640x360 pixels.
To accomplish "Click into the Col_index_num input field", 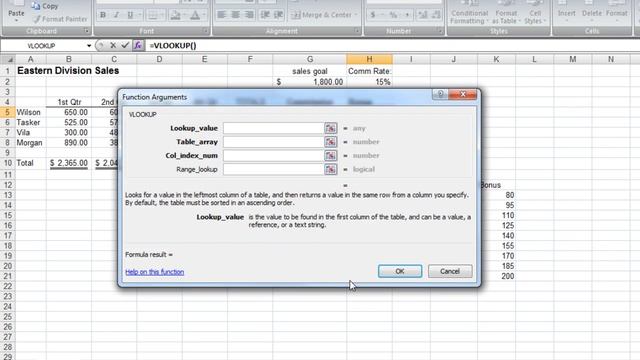I will [273, 156].
